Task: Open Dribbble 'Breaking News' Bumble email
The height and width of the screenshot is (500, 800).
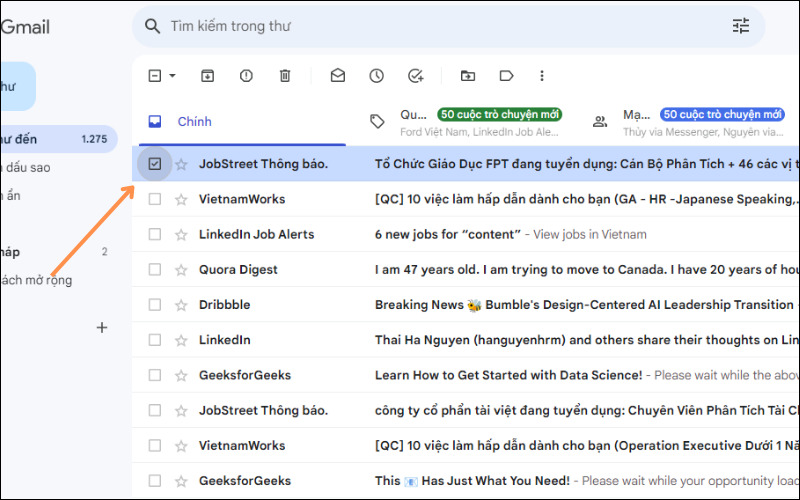Action: point(584,305)
